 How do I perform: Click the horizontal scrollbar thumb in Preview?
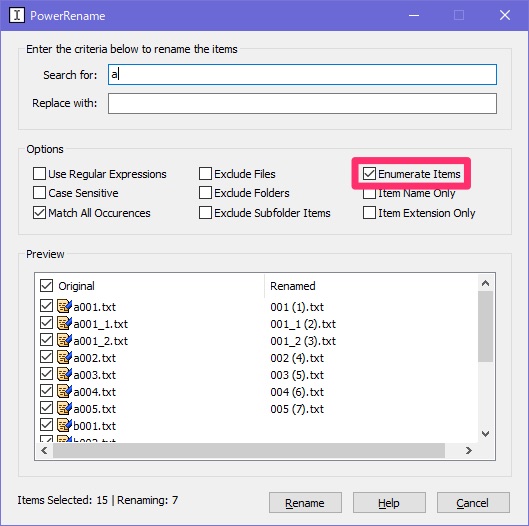click(x=249, y=450)
